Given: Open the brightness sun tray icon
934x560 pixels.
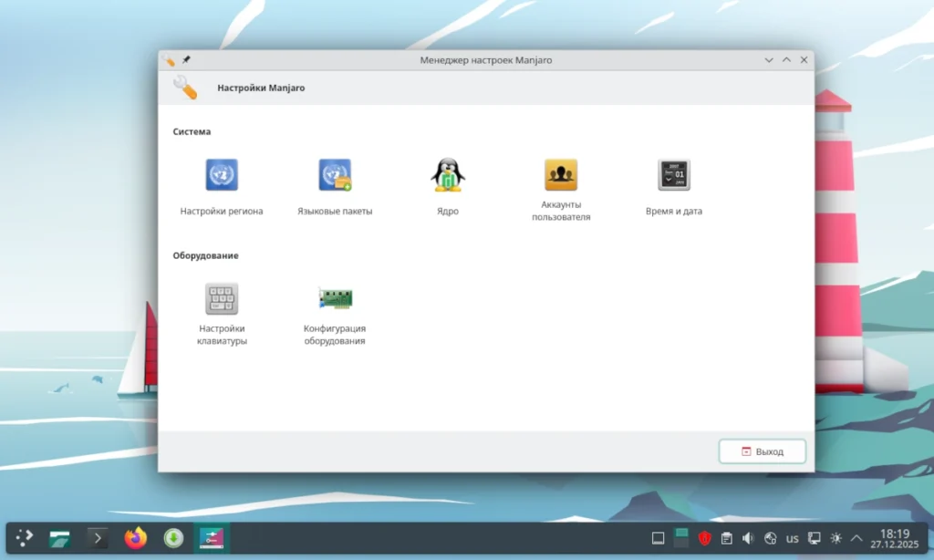Looking at the screenshot, I should [x=835, y=538].
